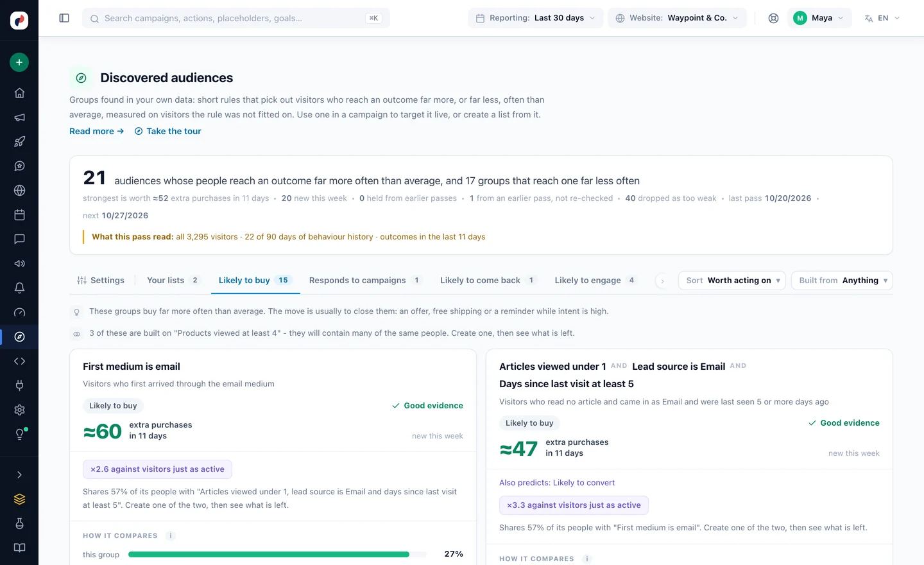Click the lifebuoy help icon in top bar
924x565 pixels.
click(773, 18)
